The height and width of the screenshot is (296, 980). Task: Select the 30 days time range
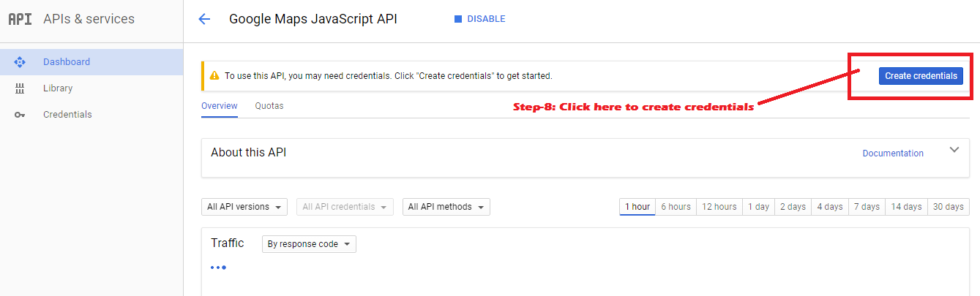point(949,207)
